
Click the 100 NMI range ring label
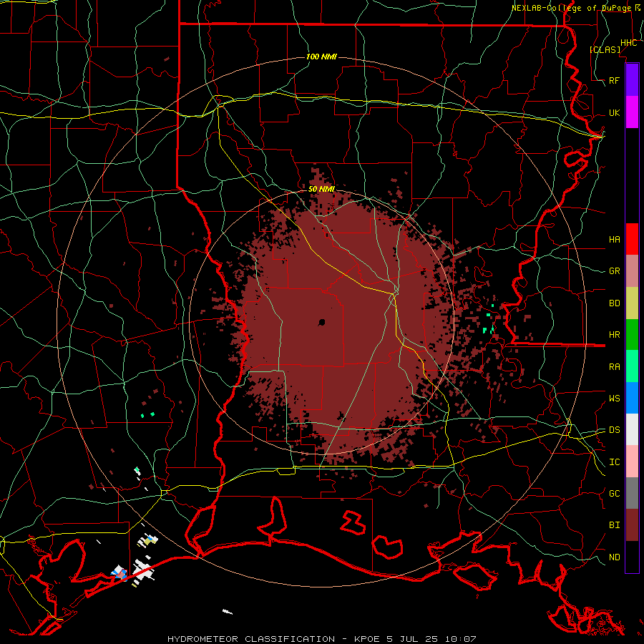[x=321, y=57]
